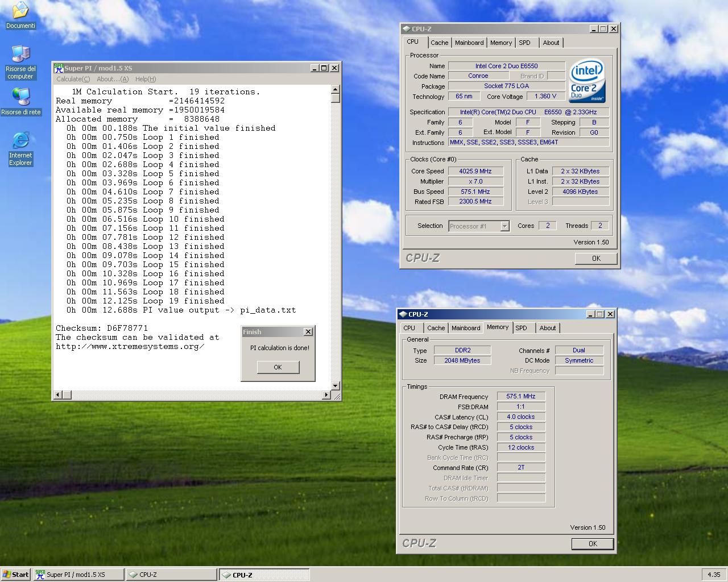Select Cache tab in Memory CPU-Z window
Viewport: 728px width, 582px height.
coord(436,328)
